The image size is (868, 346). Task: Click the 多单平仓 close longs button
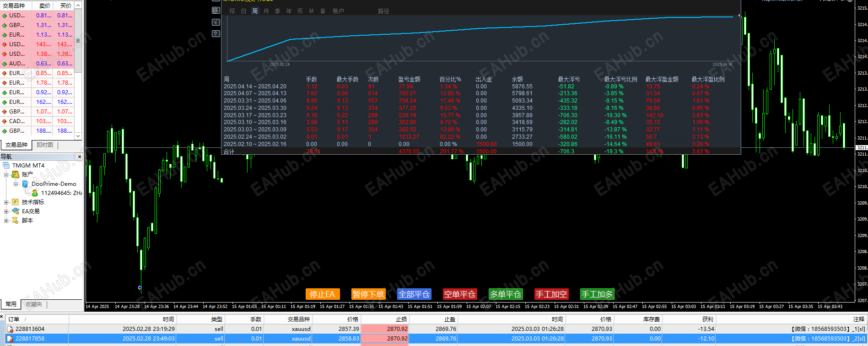coord(506,294)
